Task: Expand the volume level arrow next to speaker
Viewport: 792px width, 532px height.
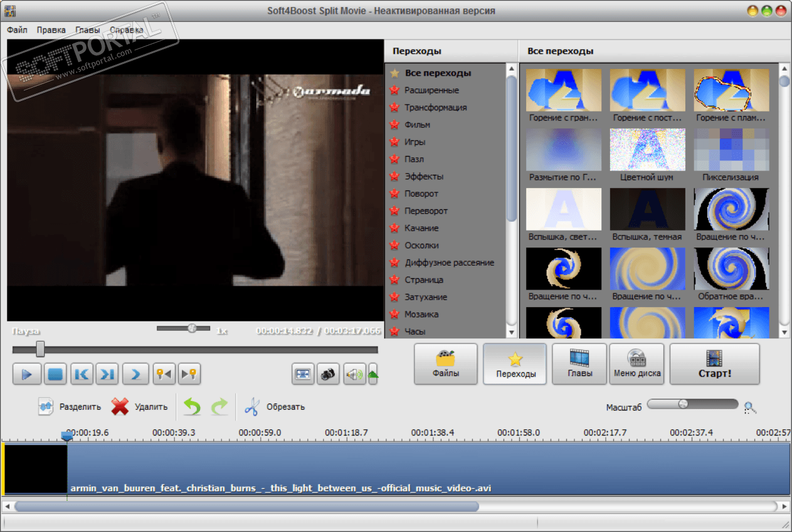Action: [373, 374]
